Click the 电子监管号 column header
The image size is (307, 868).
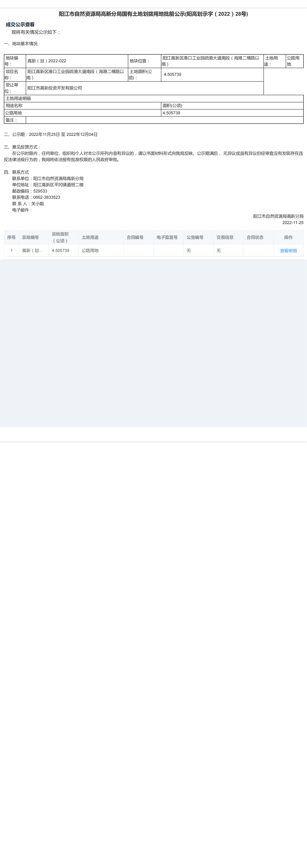pyautogui.click(x=168, y=238)
